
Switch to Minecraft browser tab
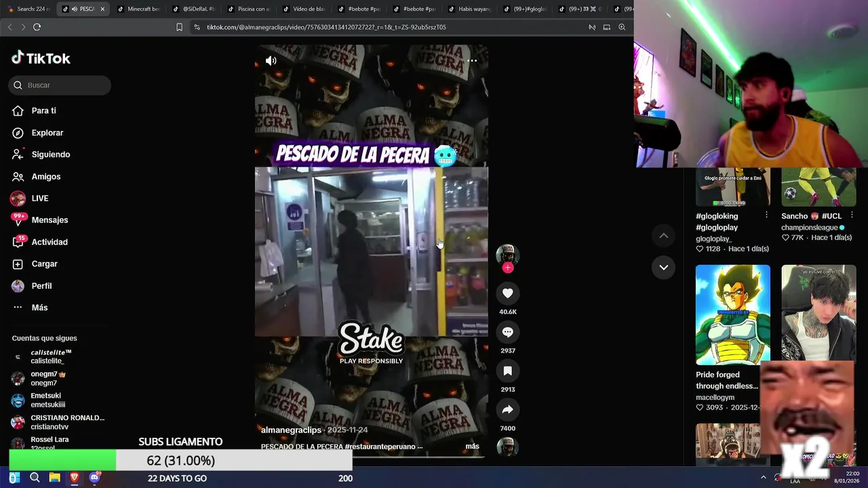click(139, 9)
